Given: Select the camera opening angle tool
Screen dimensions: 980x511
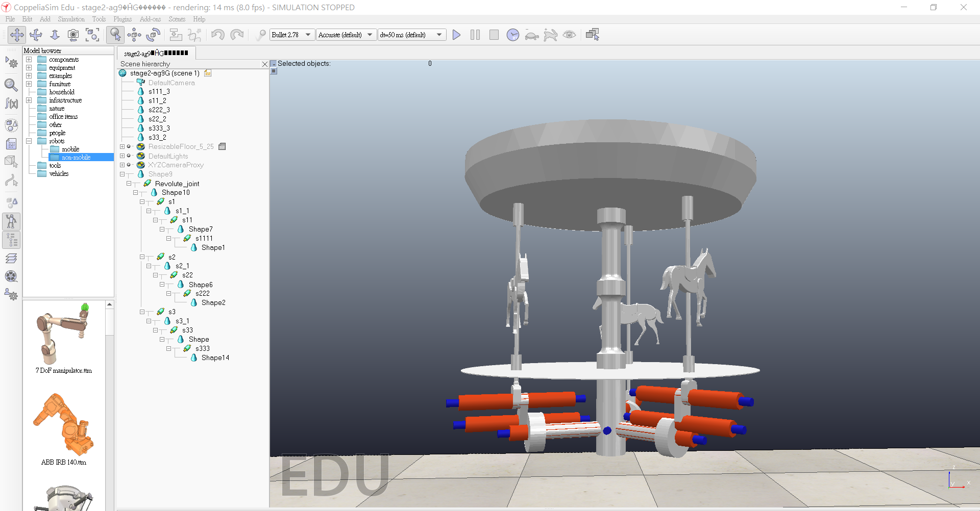Looking at the screenshot, I should click(x=73, y=35).
